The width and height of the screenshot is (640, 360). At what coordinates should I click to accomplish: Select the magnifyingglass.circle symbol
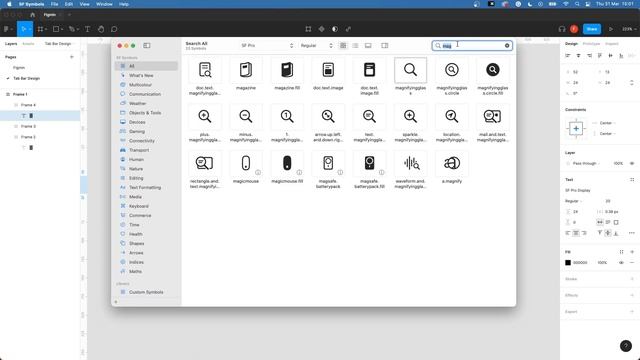pos(451,70)
